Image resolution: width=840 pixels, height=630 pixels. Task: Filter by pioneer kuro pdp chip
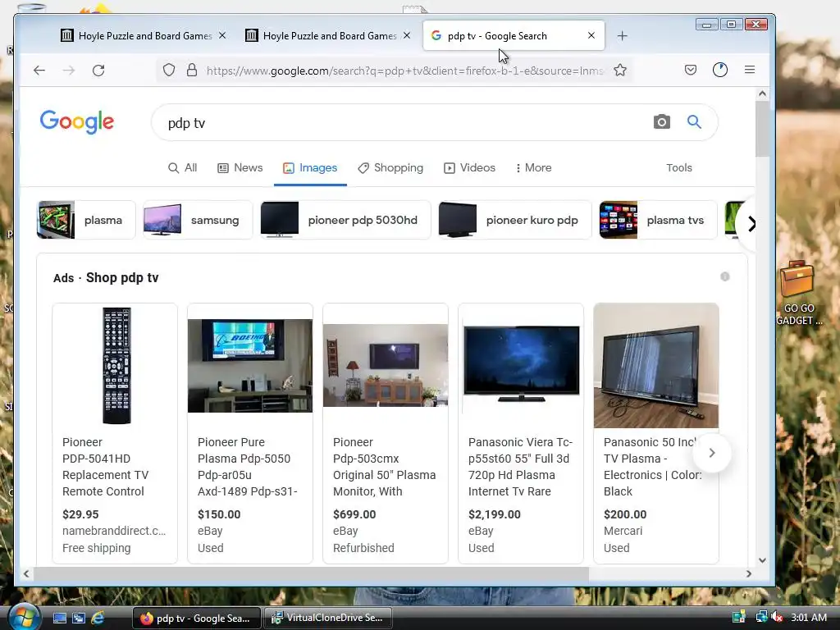click(x=515, y=220)
